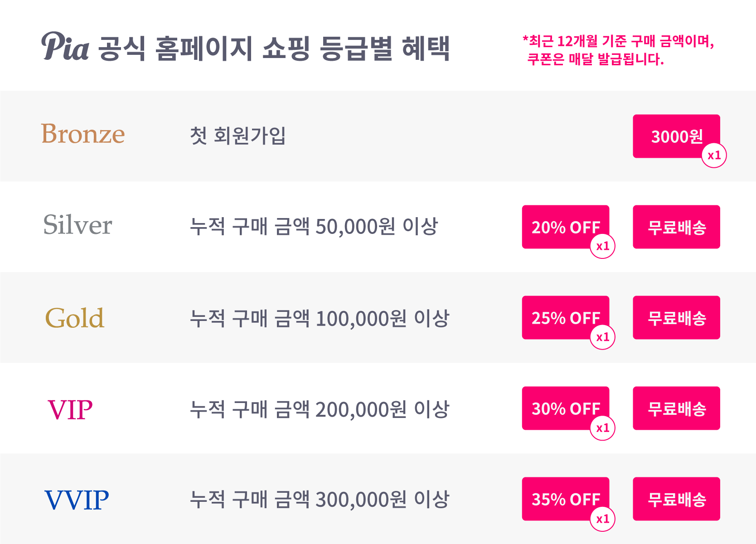Select the 20% OFF coupon for Silver
Screen dimensions: 756x544
tap(566, 227)
